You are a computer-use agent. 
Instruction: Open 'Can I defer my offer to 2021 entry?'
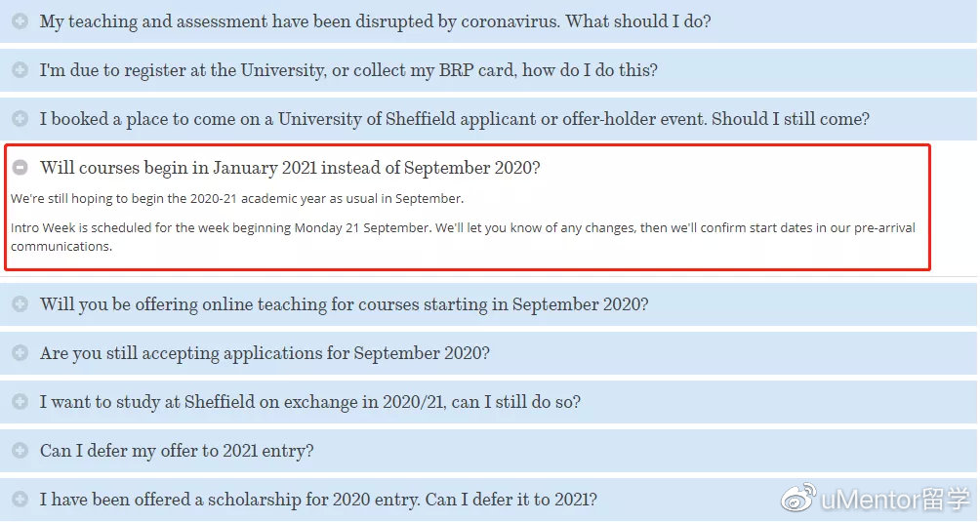tap(488, 450)
